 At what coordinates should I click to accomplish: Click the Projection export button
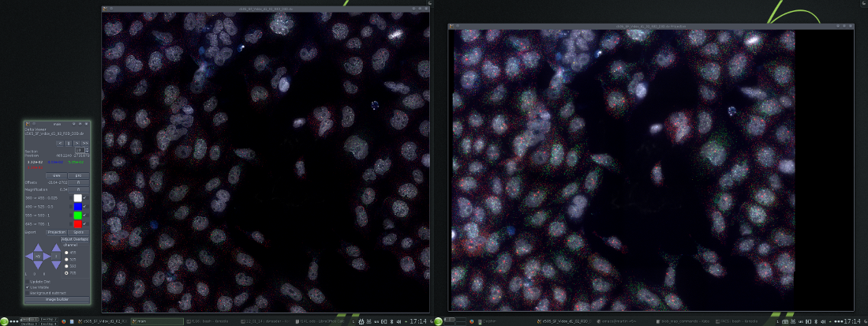point(57,232)
